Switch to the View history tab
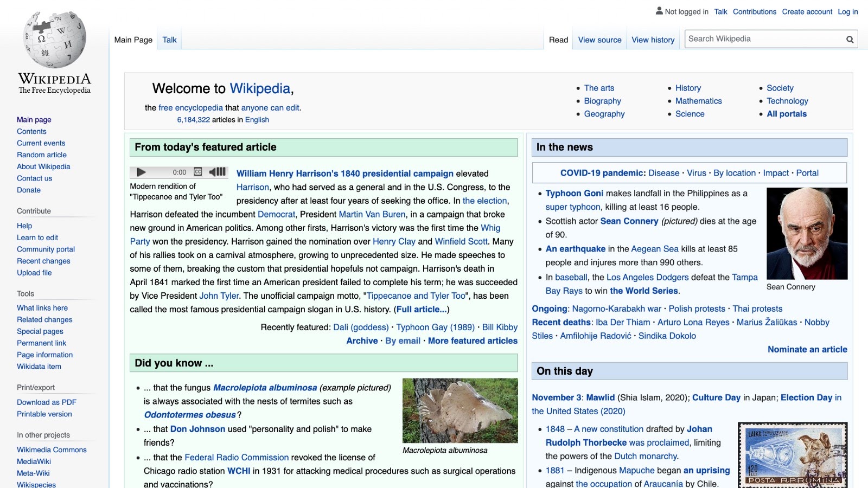 tap(653, 40)
